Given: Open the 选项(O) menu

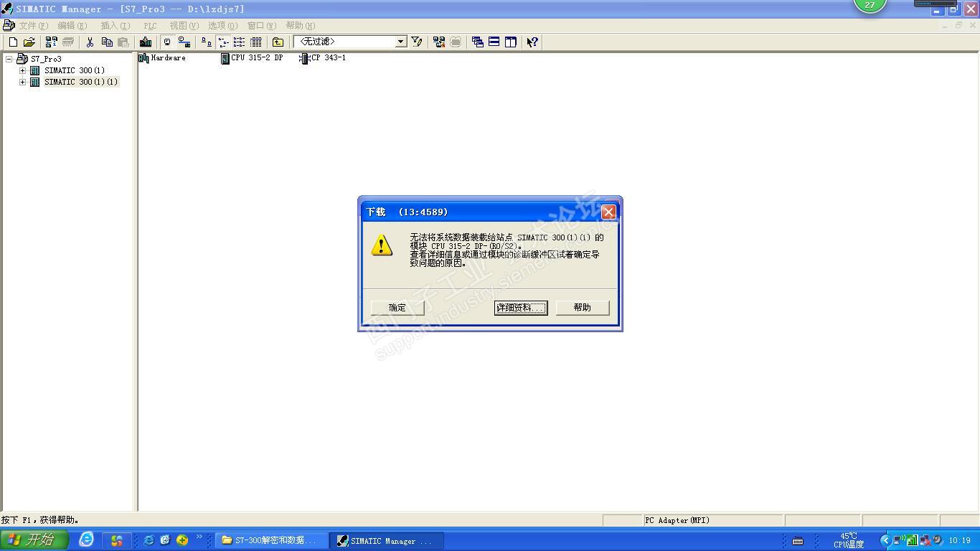Looking at the screenshot, I should (223, 26).
